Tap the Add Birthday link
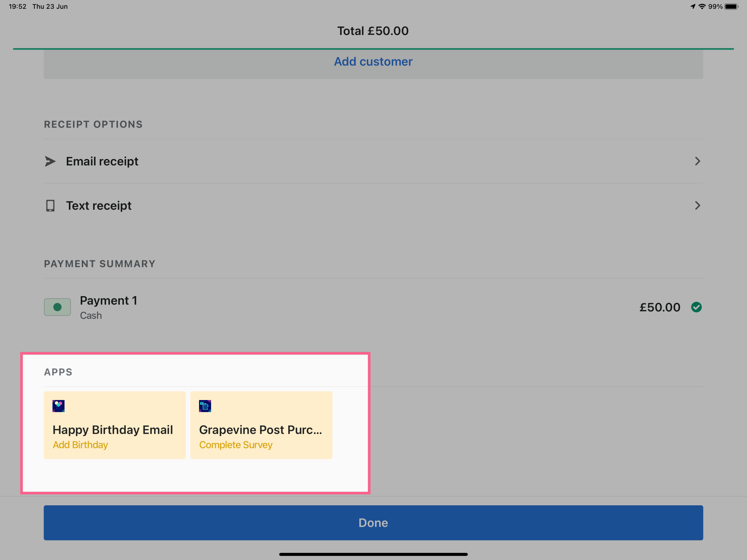The height and width of the screenshot is (560, 747). click(80, 445)
